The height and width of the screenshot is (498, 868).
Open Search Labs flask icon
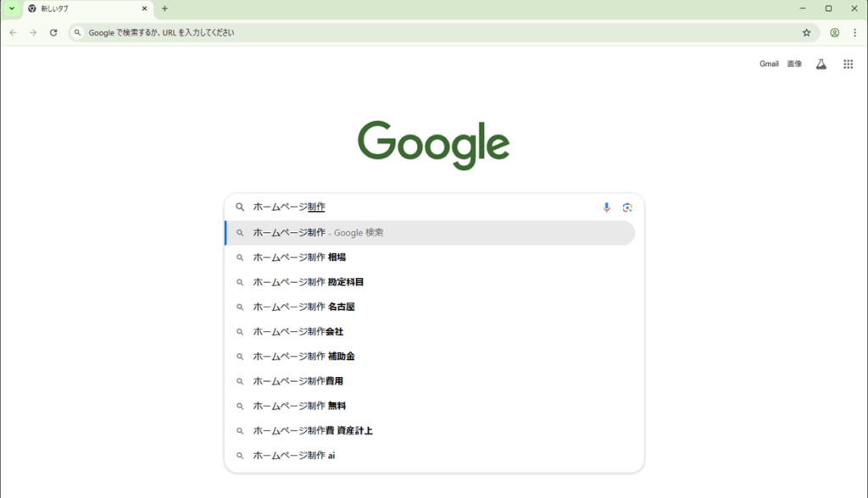tap(821, 64)
